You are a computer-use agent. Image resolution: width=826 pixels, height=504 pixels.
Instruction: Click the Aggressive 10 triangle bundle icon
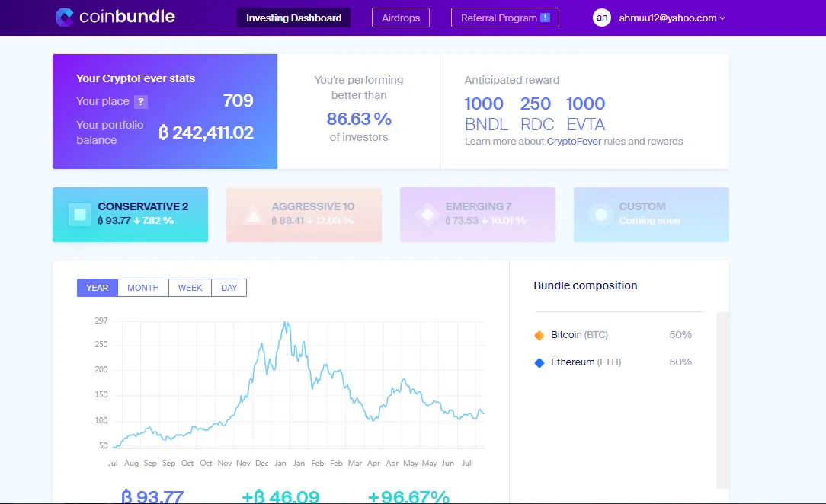click(254, 215)
